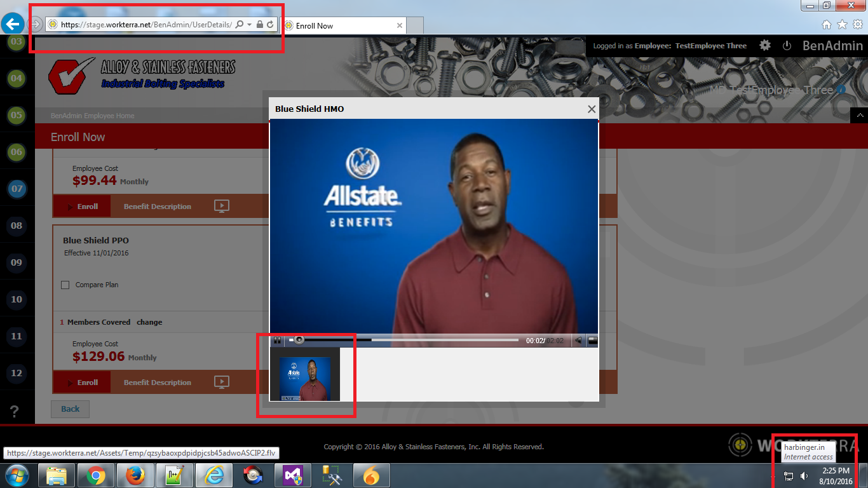Click the video seek bar handle

tap(299, 340)
